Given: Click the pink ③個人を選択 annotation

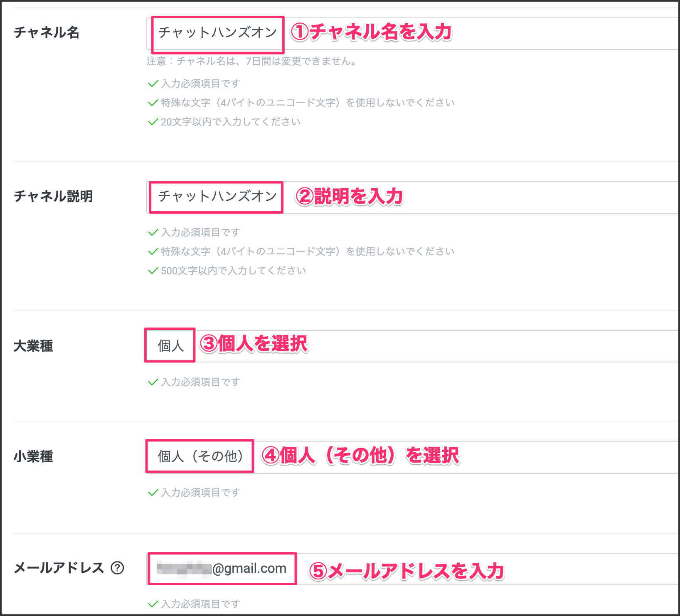Looking at the screenshot, I should pyautogui.click(x=254, y=344).
